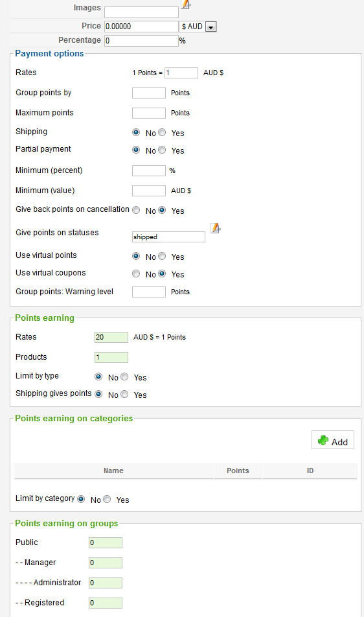The width and height of the screenshot is (364, 617).
Task: Click the Maximum points input field
Action: [x=149, y=113]
